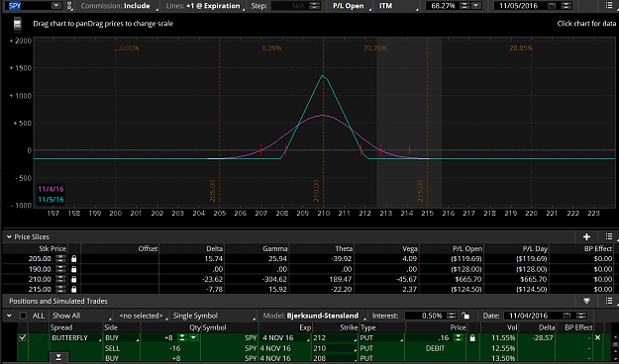Adjust stepper for the 205.00 stock price slice
The image size is (619, 364).
[x=60, y=259]
